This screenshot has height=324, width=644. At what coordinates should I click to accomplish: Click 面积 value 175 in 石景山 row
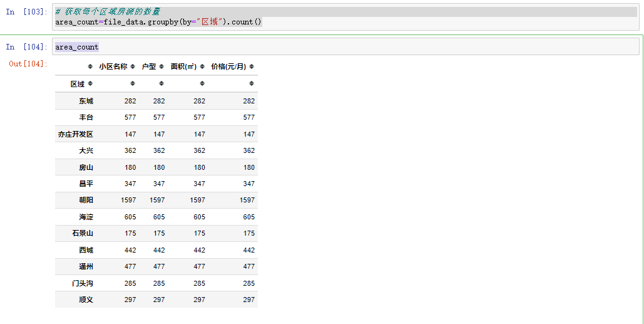click(x=200, y=233)
